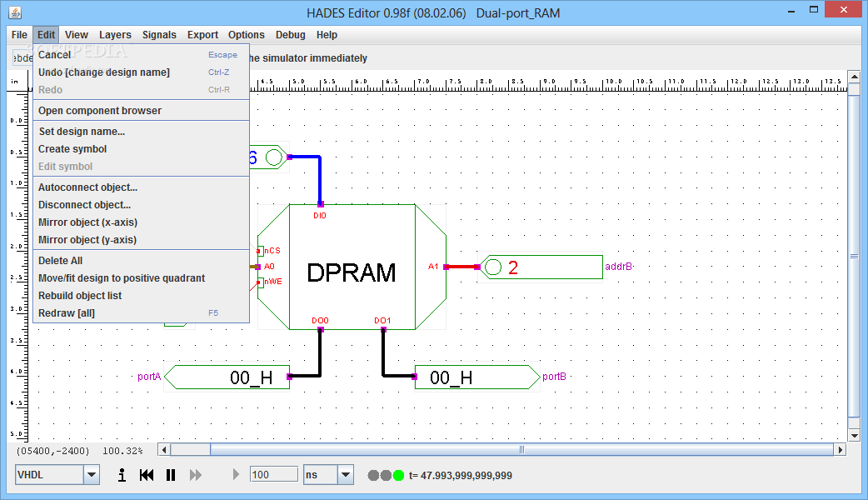Choose Redraw [all] menu entry

141,313
